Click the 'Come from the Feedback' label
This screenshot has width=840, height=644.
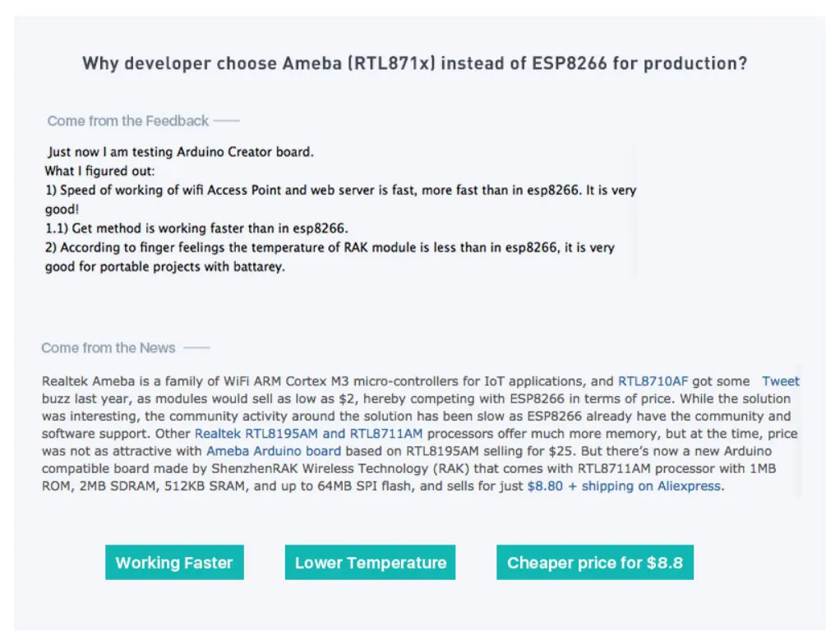click(128, 121)
